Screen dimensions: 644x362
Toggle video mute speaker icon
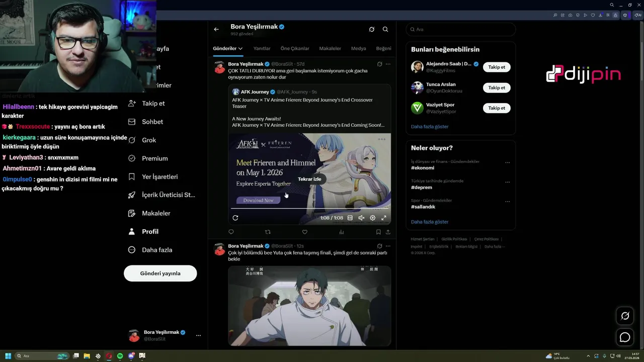361,218
